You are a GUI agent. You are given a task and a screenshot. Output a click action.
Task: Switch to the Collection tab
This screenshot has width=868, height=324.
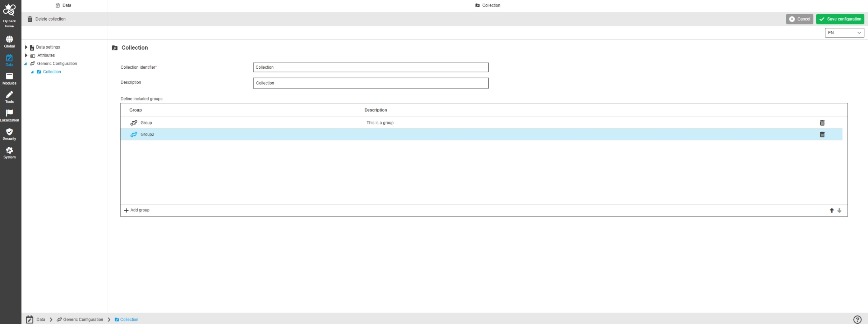(488, 5)
